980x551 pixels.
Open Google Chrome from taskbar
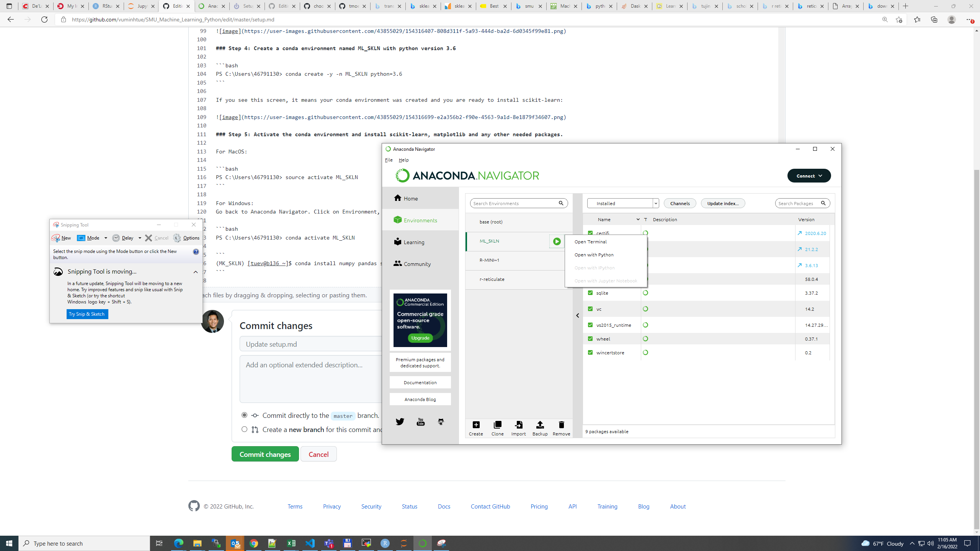(254, 543)
